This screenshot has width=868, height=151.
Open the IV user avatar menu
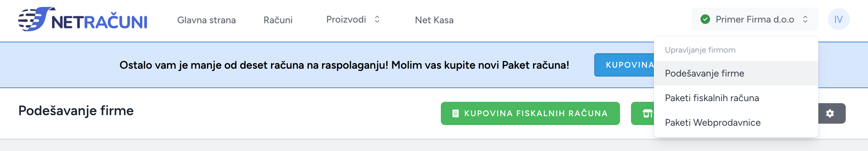pyautogui.click(x=839, y=19)
